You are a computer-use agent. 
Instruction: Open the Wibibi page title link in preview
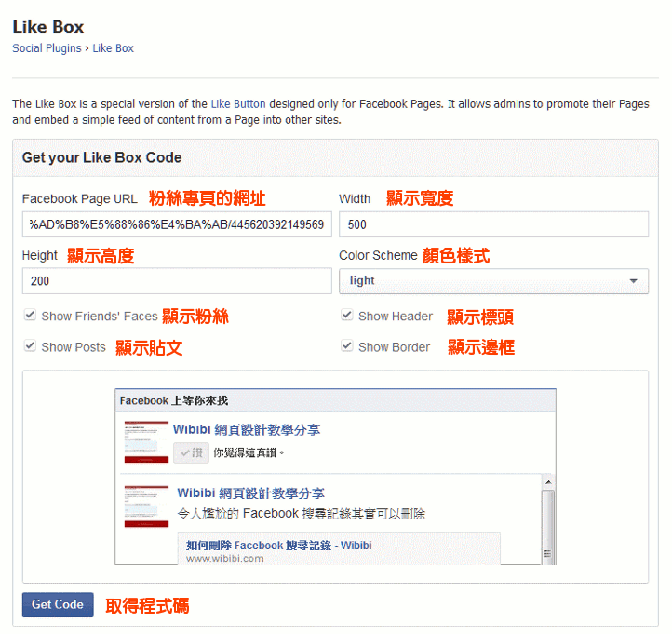[x=247, y=430]
